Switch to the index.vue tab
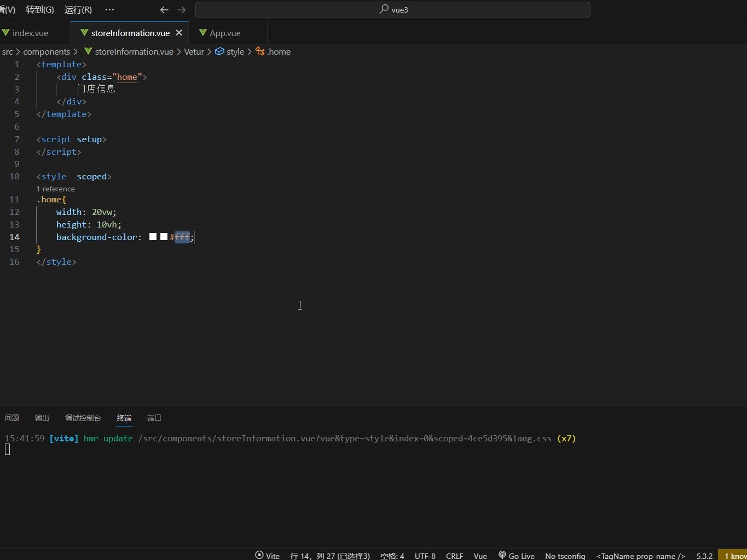 point(30,33)
